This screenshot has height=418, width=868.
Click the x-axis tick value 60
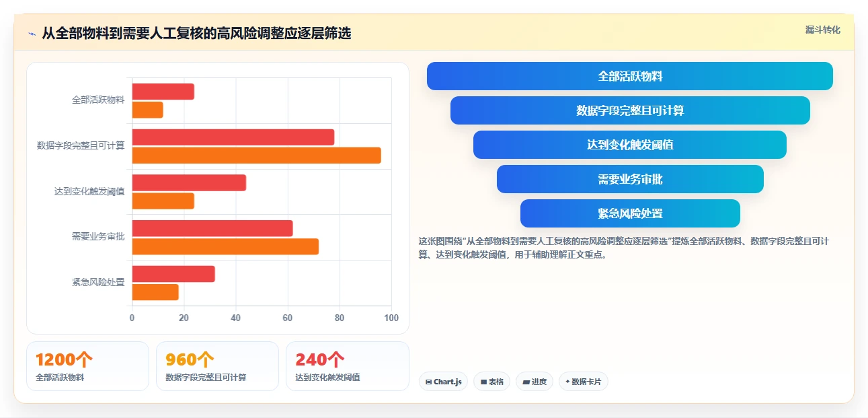tap(288, 318)
